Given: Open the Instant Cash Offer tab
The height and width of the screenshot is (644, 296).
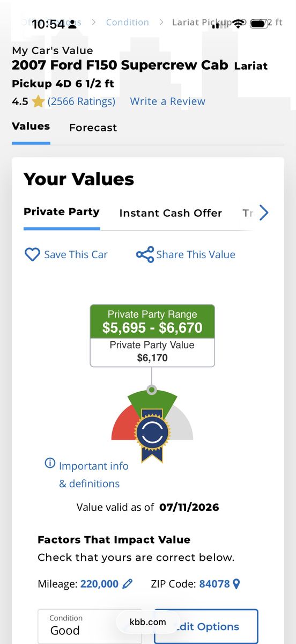Looking at the screenshot, I should [x=171, y=213].
